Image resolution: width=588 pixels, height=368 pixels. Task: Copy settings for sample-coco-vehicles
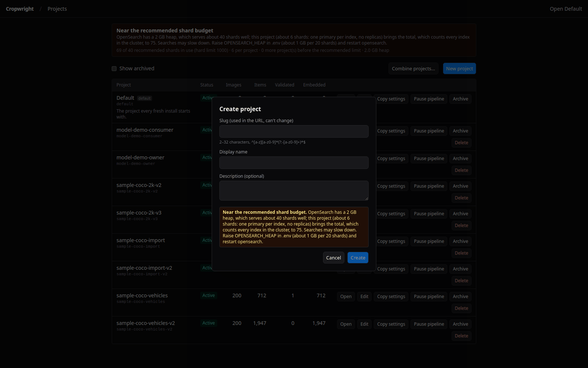(391, 297)
